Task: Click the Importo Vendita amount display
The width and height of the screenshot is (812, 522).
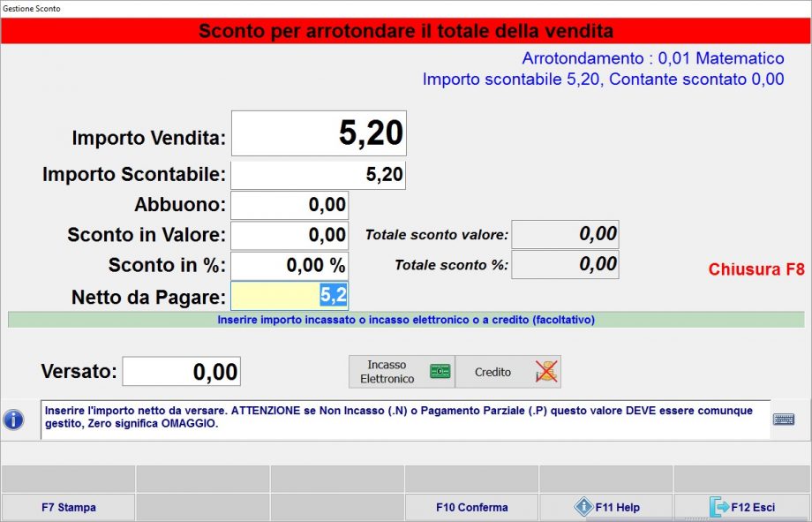Action: [x=318, y=132]
